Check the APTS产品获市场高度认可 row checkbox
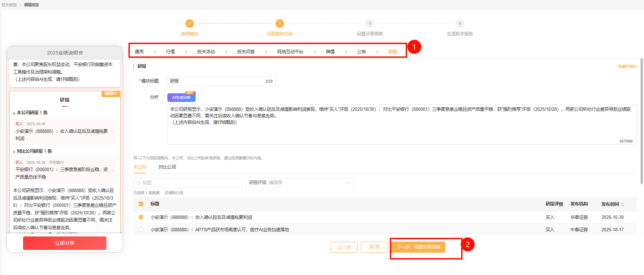644x275 pixels. coord(141,230)
